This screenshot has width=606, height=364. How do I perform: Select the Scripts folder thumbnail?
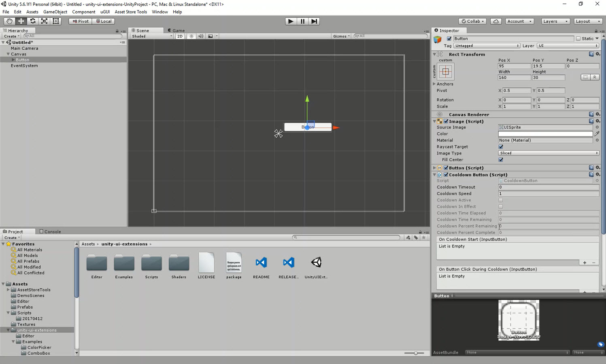(x=151, y=266)
